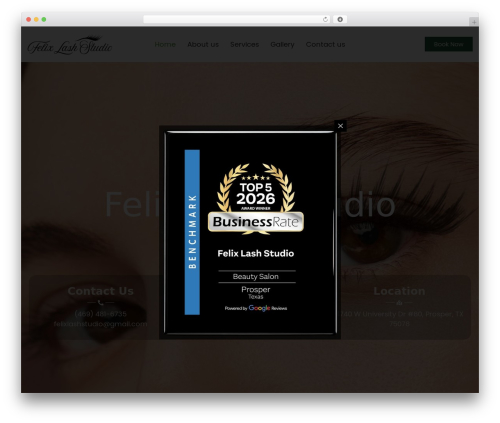
Task: Click the Top 5 2026 laurel emblem
Action: click(x=256, y=187)
